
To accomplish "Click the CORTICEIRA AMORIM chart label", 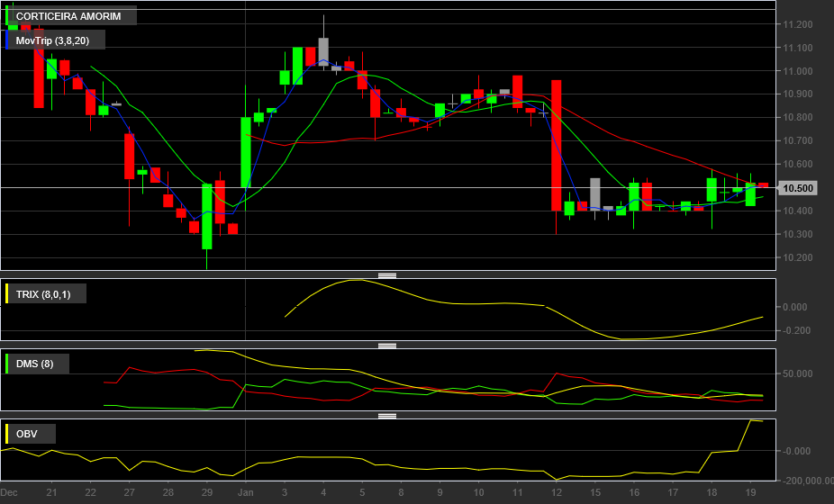I will (71, 16).
